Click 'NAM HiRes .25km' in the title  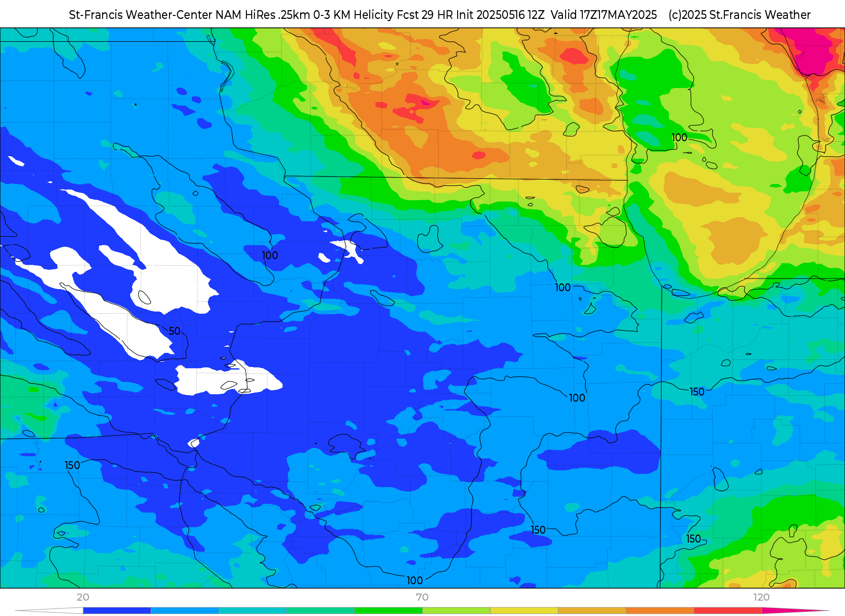click(263, 15)
